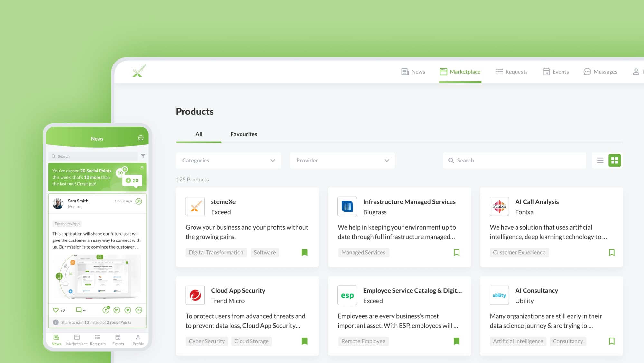
Task: Click the more options icon on the phone post
Action: coord(138,310)
